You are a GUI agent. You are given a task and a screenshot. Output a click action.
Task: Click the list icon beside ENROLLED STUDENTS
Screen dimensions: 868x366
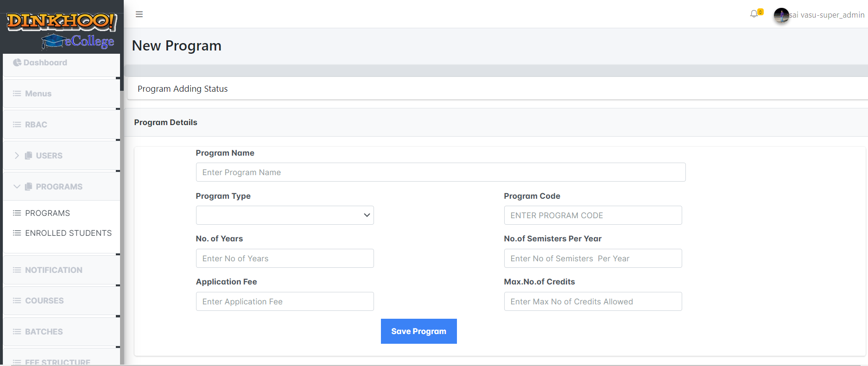pos(17,233)
